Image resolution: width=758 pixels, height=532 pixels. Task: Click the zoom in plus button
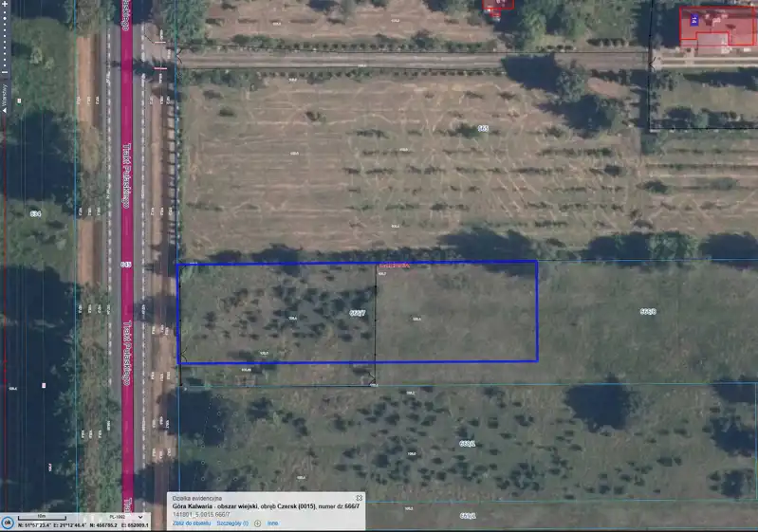click(x=4, y=5)
